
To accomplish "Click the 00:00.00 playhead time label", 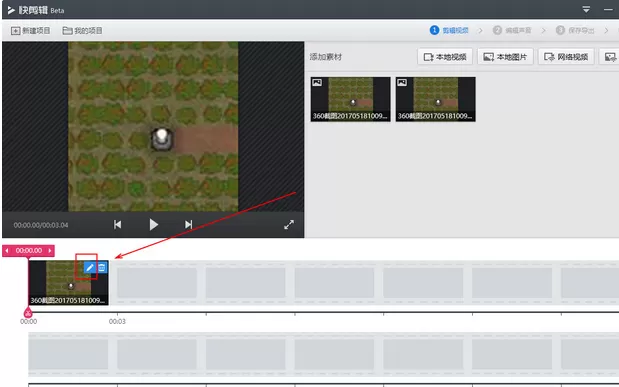I will [x=28, y=251].
